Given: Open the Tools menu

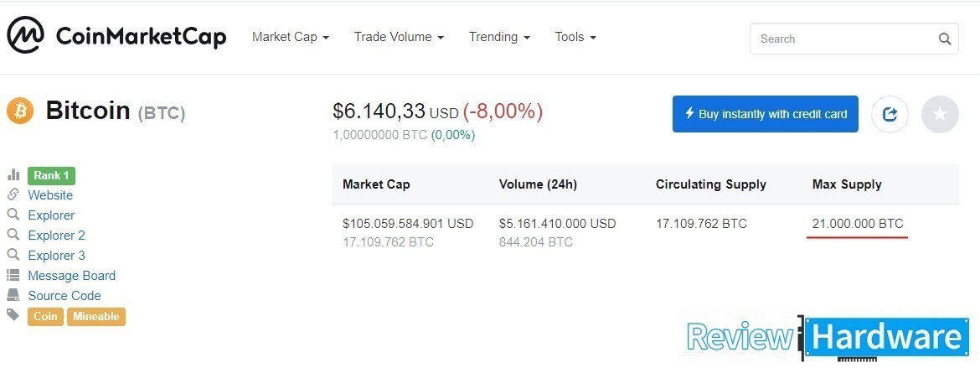Looking at the screenshot, I should (575, 37).
